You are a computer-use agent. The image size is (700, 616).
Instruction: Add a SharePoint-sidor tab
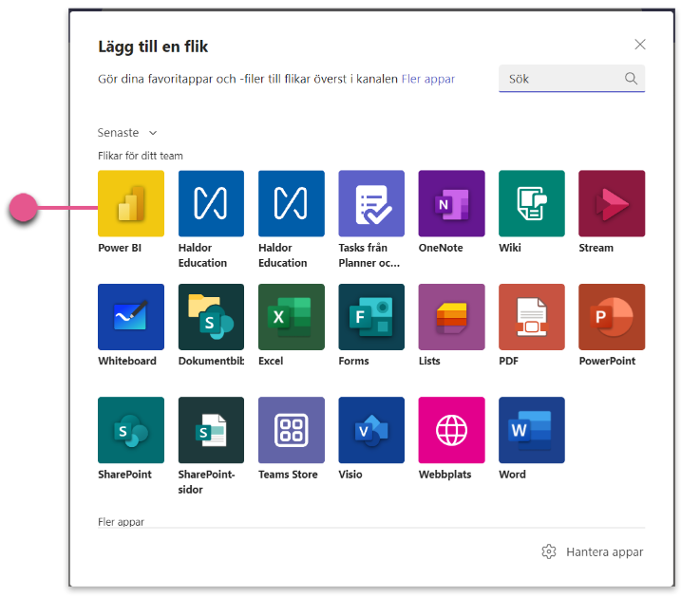pyautogui.click(x=211, y=430)
